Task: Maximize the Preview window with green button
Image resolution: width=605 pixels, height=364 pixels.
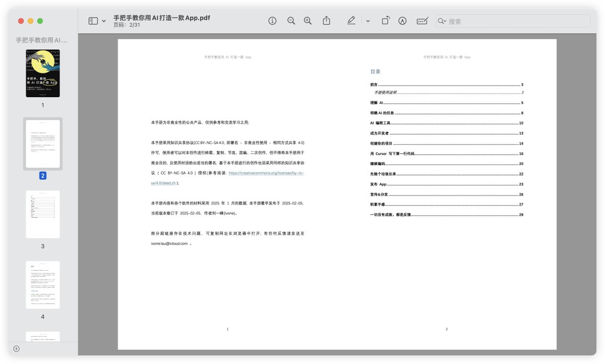Action: pos(40,21)
